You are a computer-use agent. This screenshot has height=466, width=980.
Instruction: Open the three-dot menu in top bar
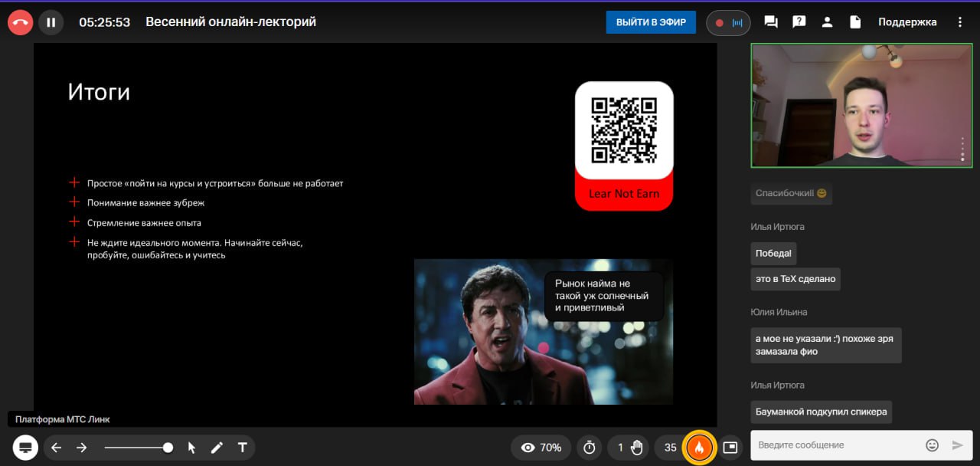[x=960, y=22]
